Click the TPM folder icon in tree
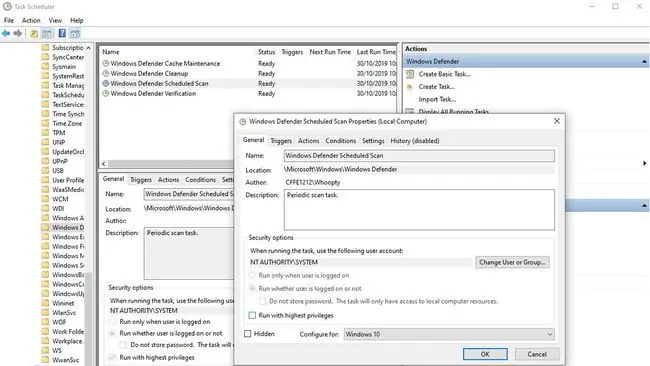The image size is (650, 366). pos(45,133)
